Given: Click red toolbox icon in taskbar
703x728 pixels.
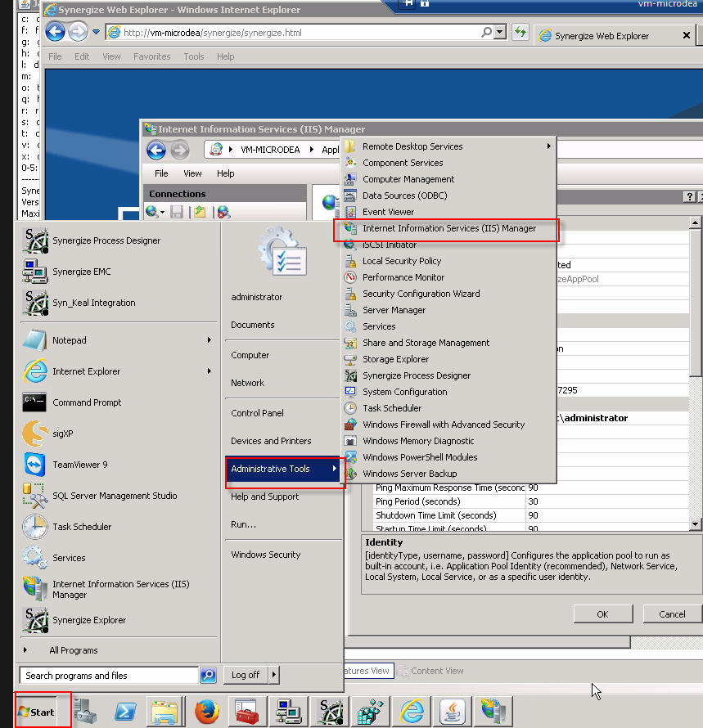Looking at the screenshot, I should [247, 712].
